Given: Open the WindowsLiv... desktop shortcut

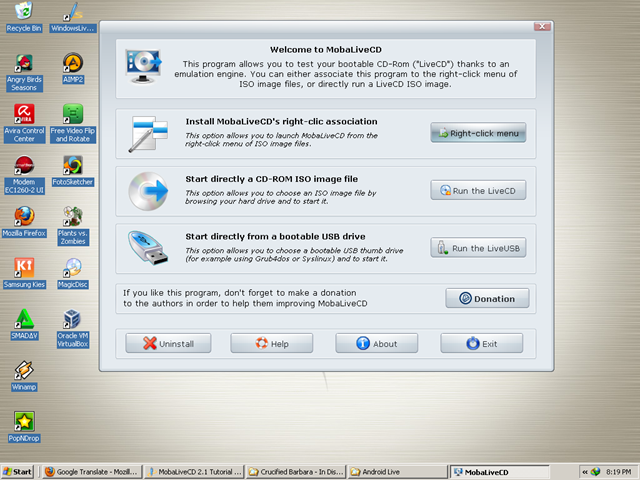Looking at the screenshot, I should (x=73, y=16).
